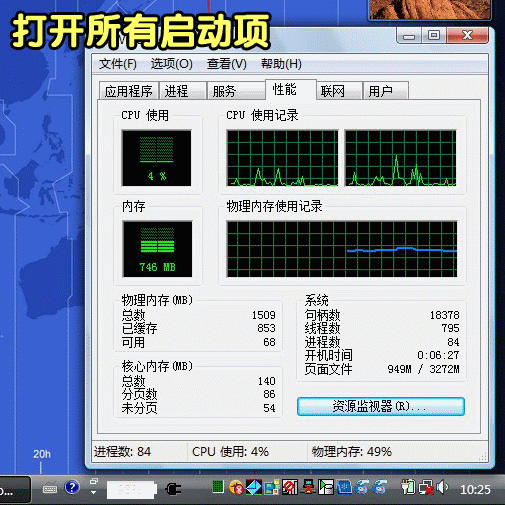Click the colorful Windows-flag tray icon
The image size is (505, 505).
pos(272,488)
